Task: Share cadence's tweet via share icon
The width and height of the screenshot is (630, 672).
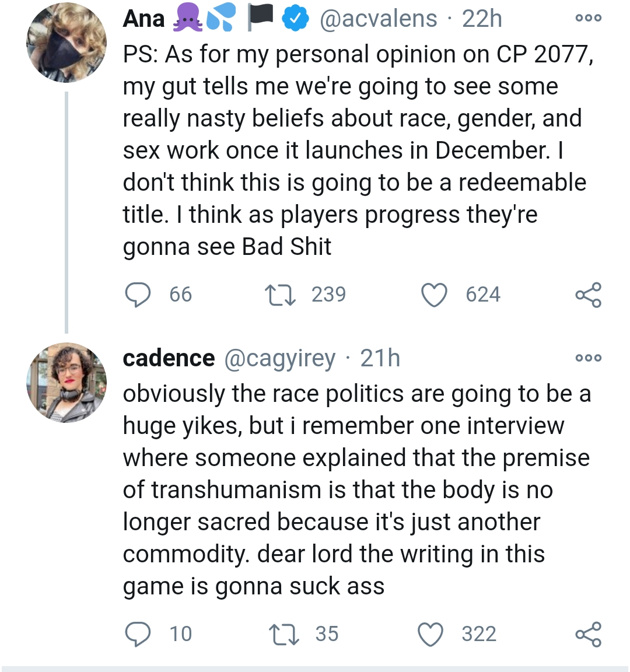Action: point(588,634)
